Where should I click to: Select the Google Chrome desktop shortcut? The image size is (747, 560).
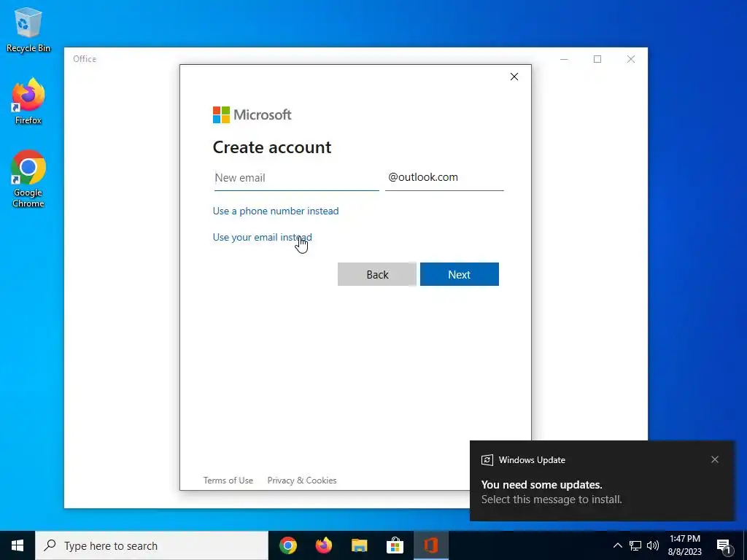(28, 179)
